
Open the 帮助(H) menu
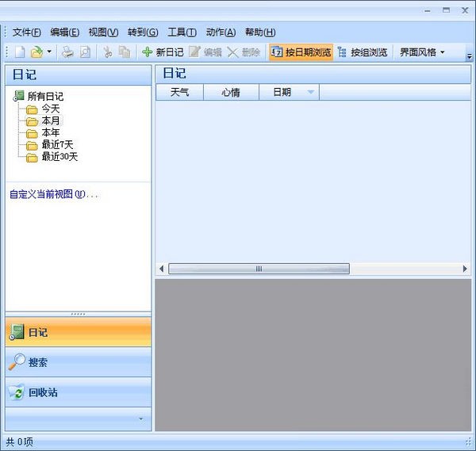coord(260,32)
